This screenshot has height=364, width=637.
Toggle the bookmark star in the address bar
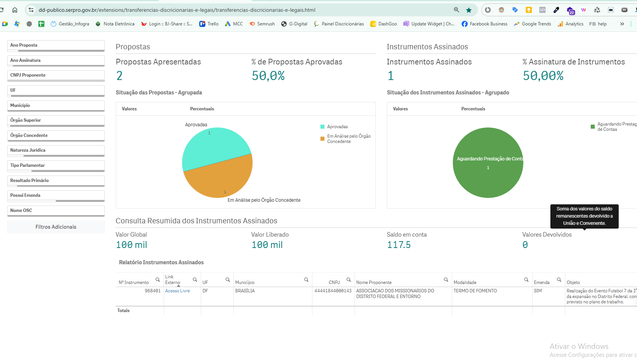point(469,10)
